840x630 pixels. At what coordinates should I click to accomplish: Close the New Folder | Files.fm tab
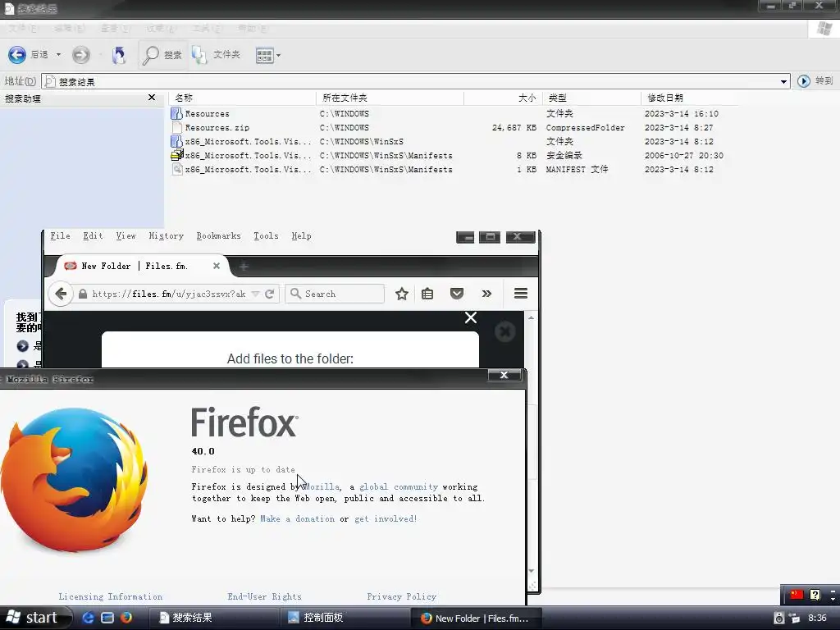pyautogui.click(x=217, y=266)
